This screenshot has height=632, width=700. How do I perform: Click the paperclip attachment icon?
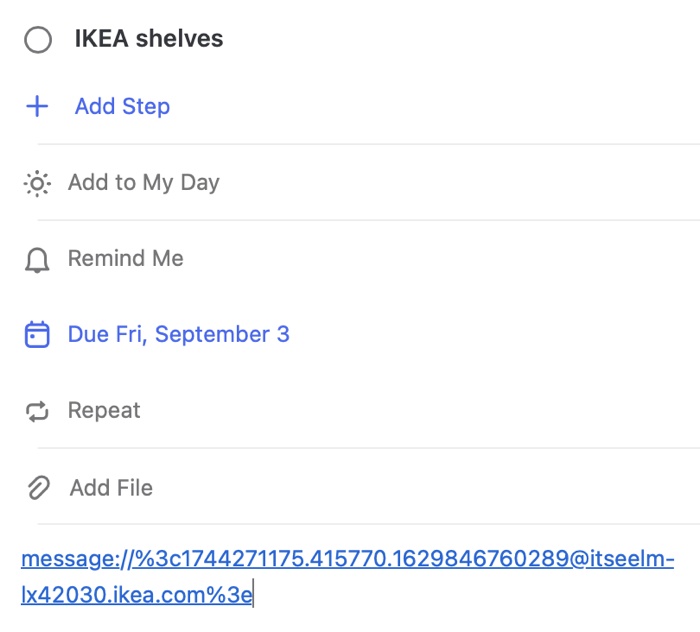tap(38, 488)
